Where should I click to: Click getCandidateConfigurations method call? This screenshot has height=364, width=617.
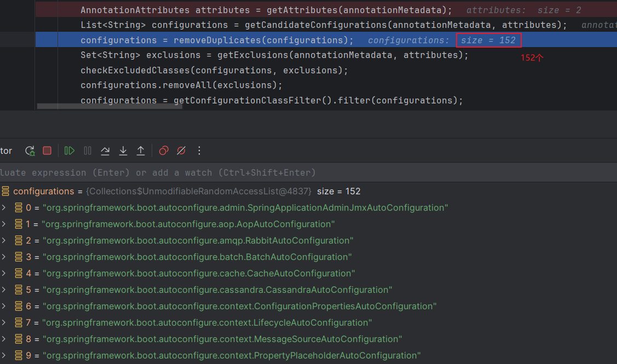click(x=315, y=25)
